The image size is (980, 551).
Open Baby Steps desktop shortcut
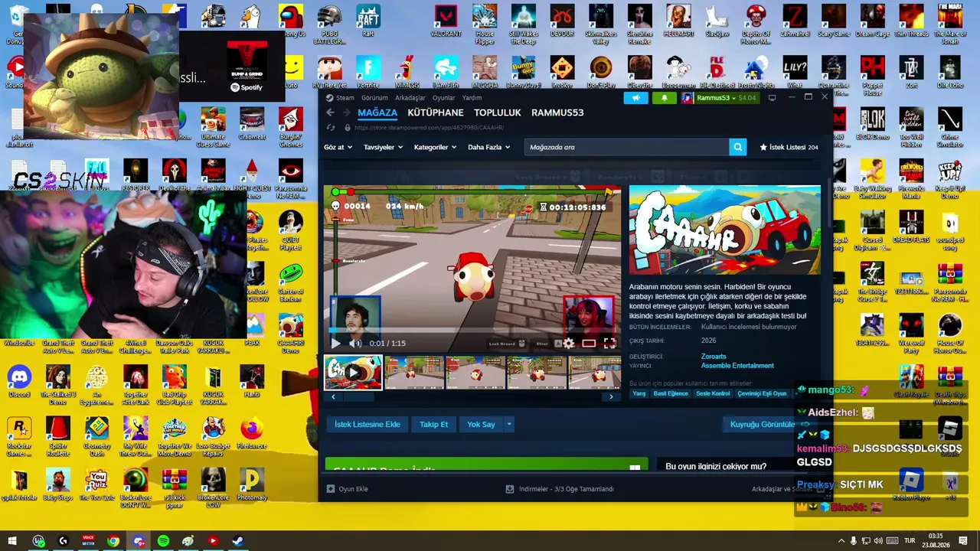(58, 484)
